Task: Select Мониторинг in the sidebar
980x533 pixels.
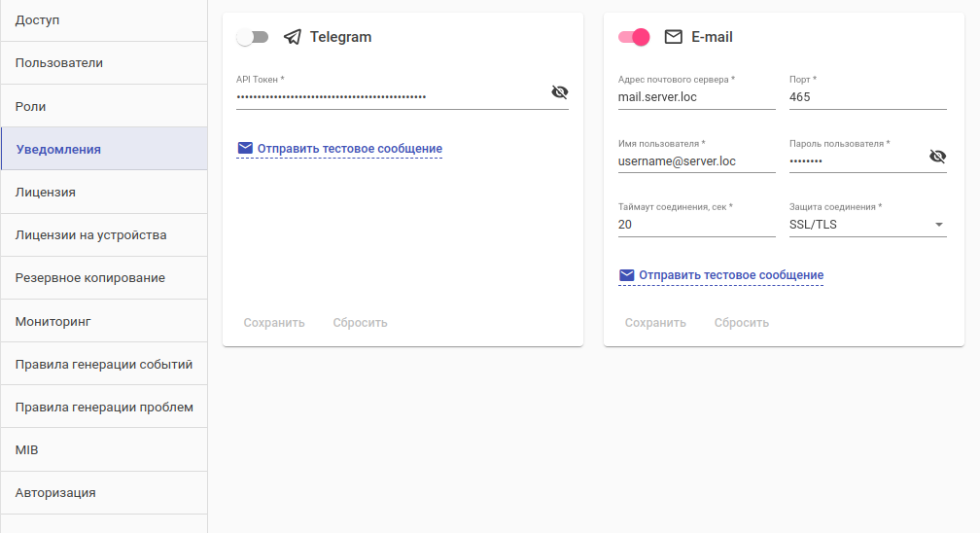Action: (x=53, y=321)
